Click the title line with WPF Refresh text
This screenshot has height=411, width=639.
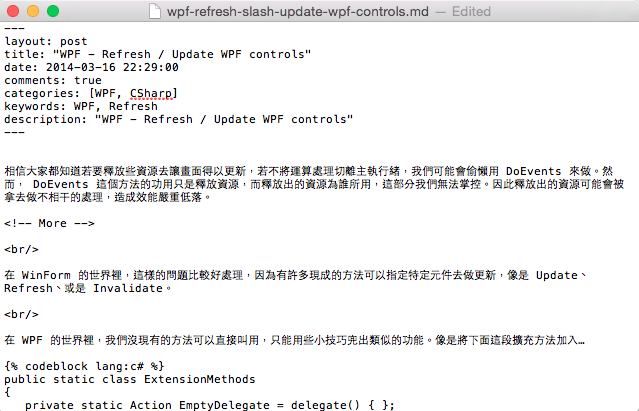pyautogui.click(x=157, y=54)
